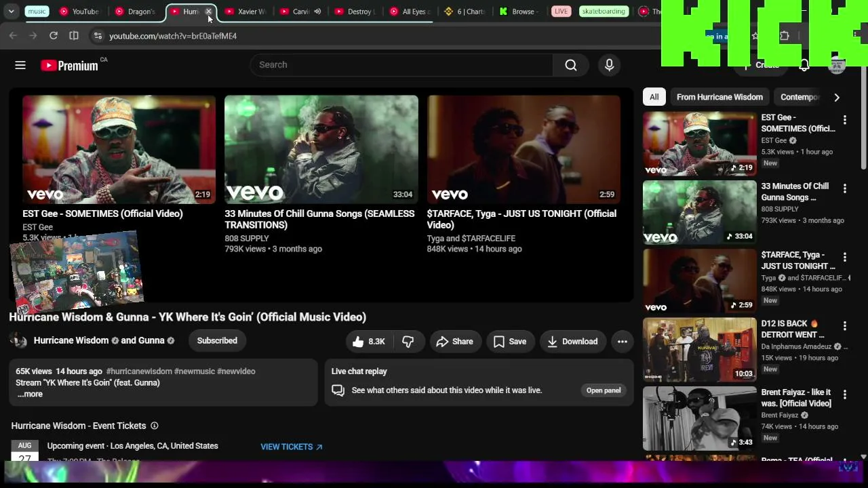Collapse the music tab group
This screenshot has height=488, width=868.
tap(37, 12)
